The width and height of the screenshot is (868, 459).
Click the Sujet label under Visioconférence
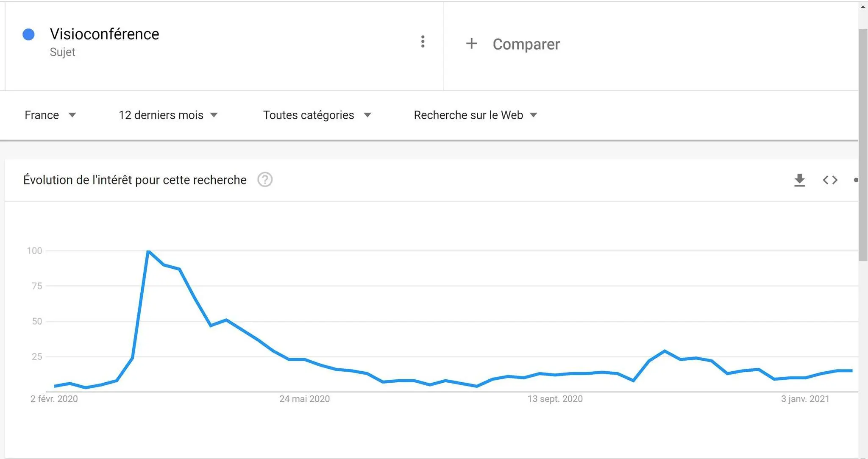point(62,52)
